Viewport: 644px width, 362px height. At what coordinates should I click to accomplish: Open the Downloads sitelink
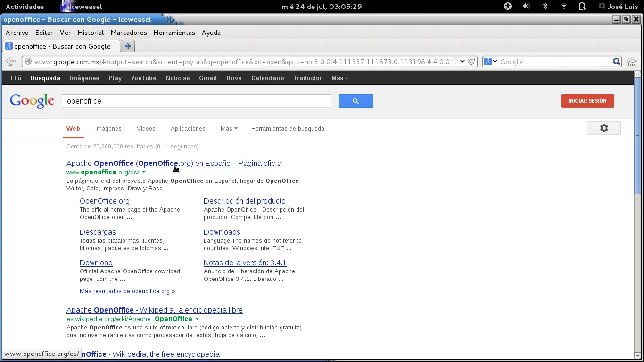222,232
